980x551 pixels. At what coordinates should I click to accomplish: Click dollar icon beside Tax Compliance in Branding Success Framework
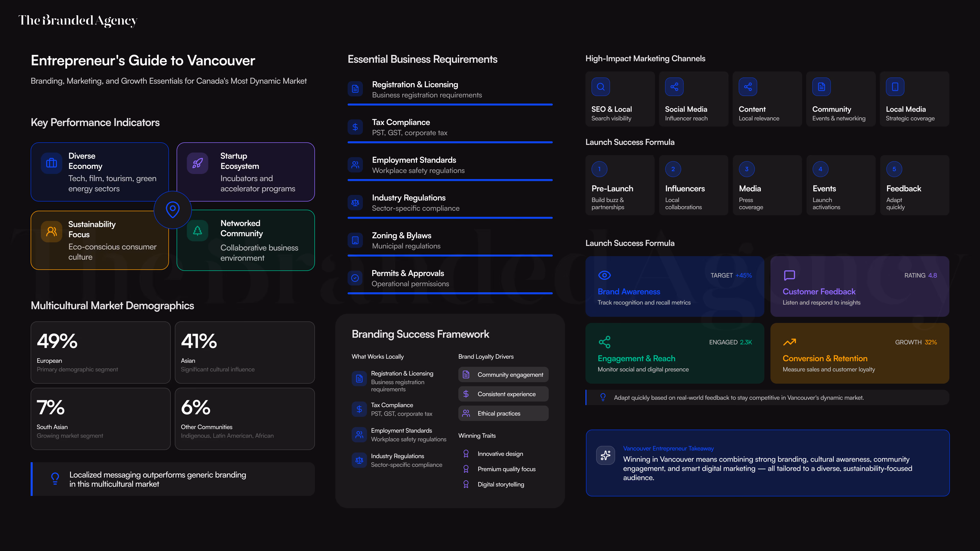pos(359,409)
